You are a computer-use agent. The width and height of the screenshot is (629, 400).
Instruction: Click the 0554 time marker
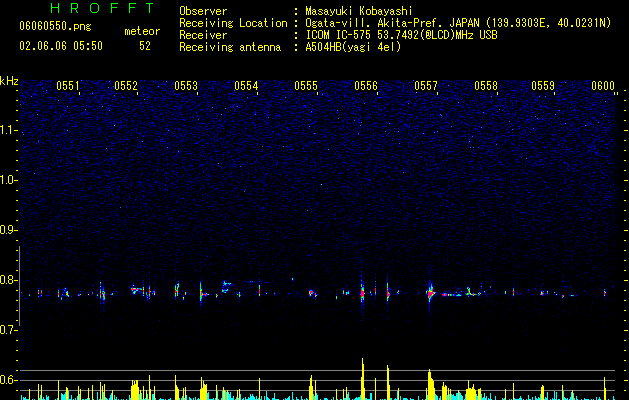[x=246, y=86]
